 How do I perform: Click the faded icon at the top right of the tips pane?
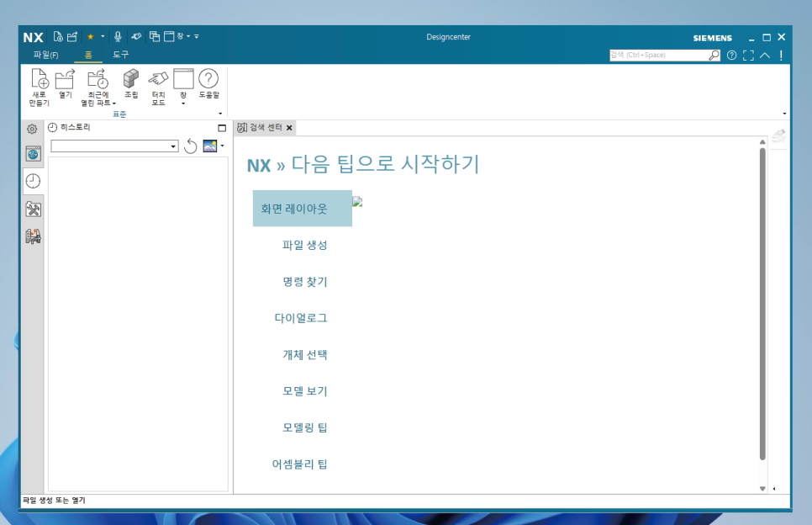point(778,136)
